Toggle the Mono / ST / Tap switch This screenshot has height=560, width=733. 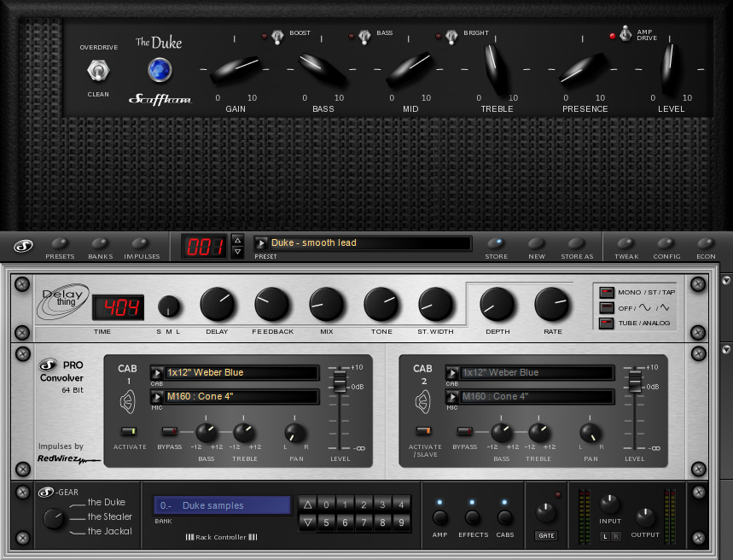click(x=607, y=293)
